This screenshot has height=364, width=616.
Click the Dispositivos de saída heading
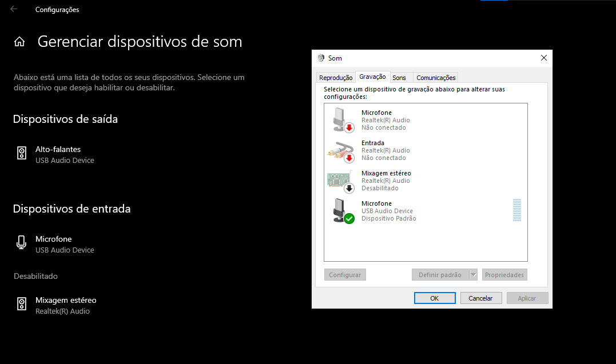click(x=65, y=119)
